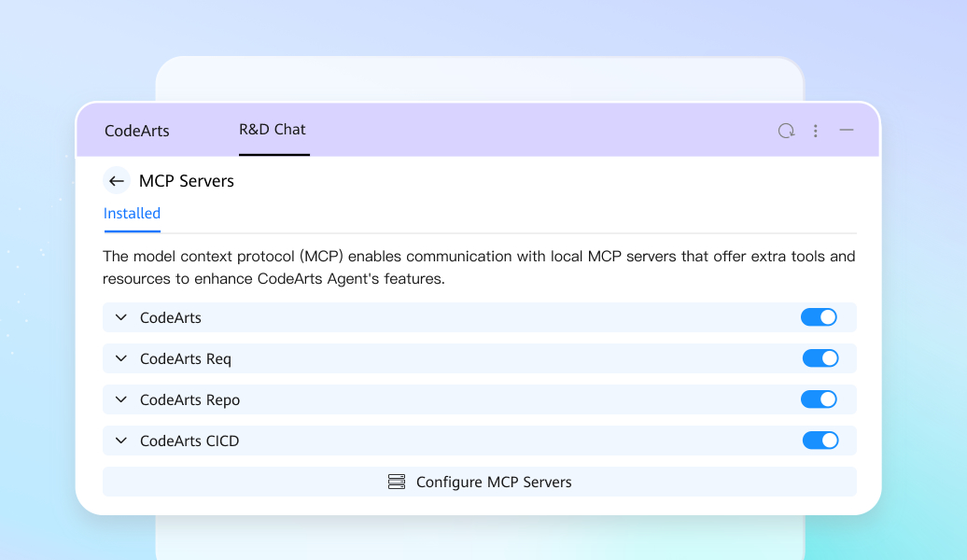Open the Installed tab
The height and width of the screenshot is (560, 967).
pyautogui.click(x=132, y=214)
